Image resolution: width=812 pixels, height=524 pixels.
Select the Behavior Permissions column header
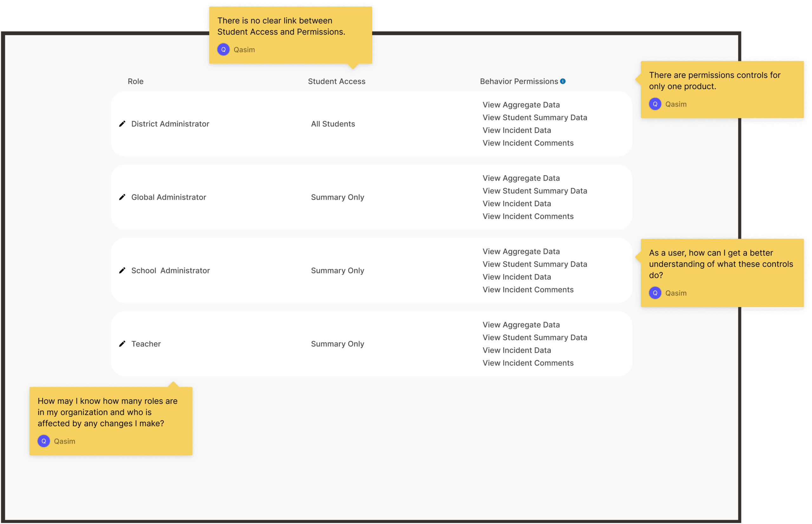tap(519, 82)
